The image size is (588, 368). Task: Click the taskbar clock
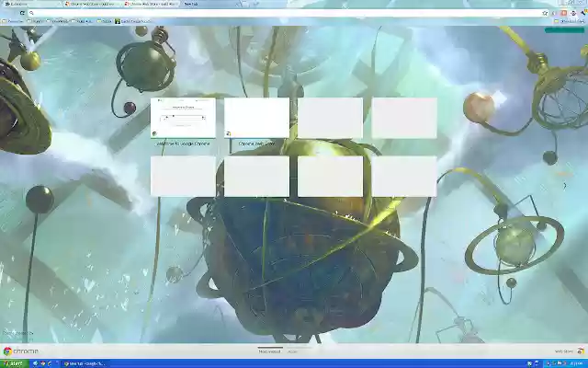[576, 363]
